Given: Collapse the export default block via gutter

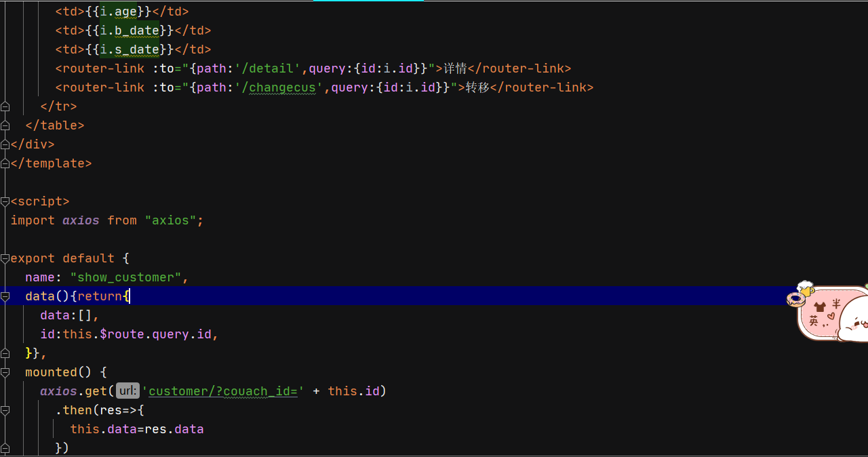Looking at the screenshot, I should [5, 258].
